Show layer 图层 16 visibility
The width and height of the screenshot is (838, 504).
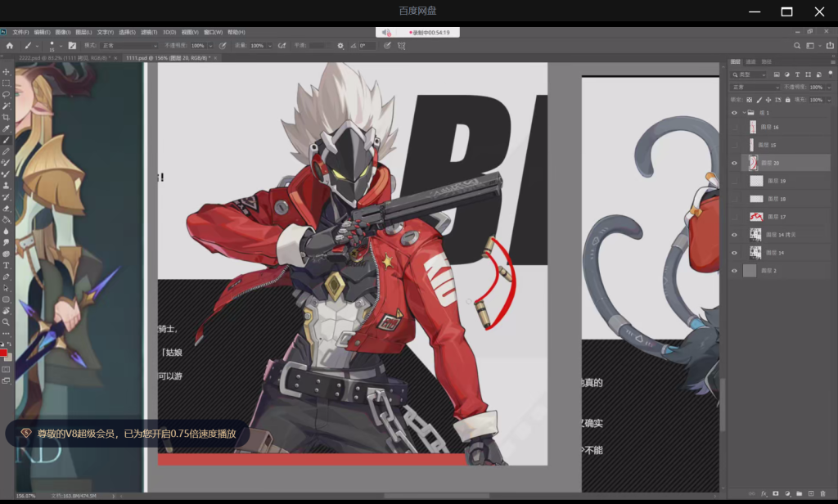point(734,128)
